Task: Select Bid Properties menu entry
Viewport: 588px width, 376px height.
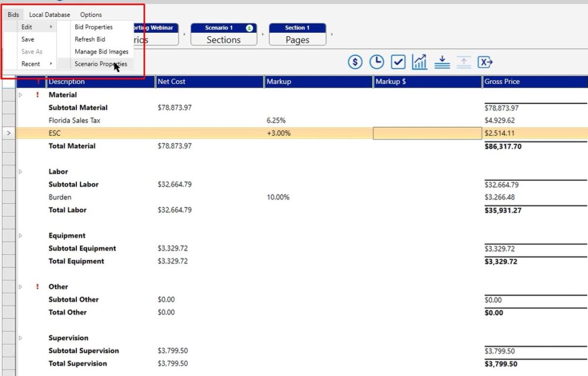Action: tap(93, 27)
